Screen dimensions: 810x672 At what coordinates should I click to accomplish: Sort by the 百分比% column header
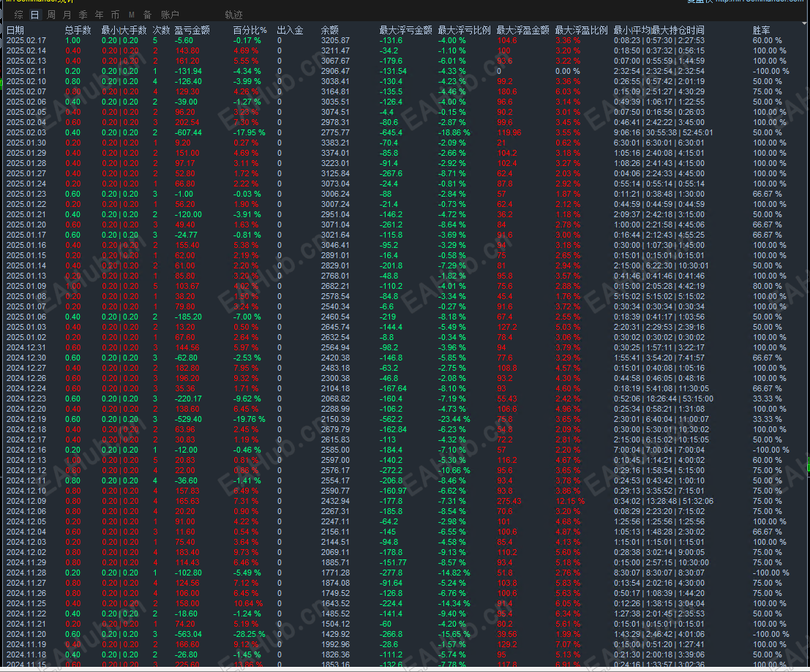pyautogui.click(x=250, y=30)
